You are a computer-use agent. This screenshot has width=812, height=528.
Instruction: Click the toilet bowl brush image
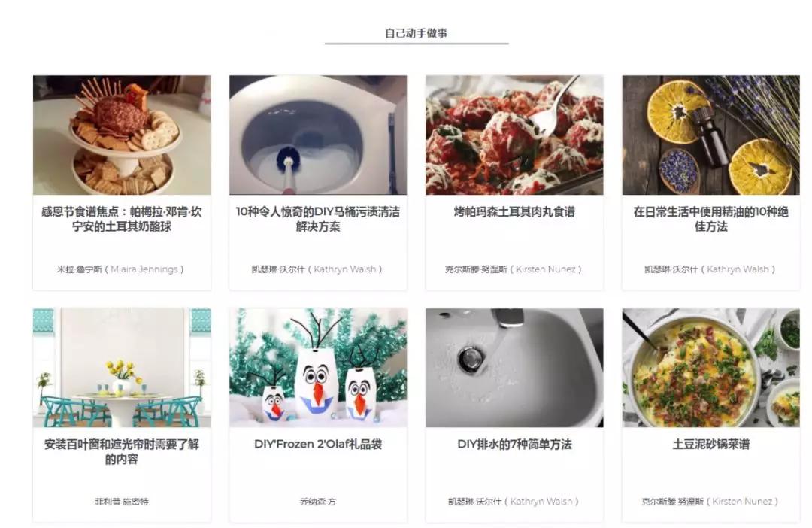[x=318, y=135]
